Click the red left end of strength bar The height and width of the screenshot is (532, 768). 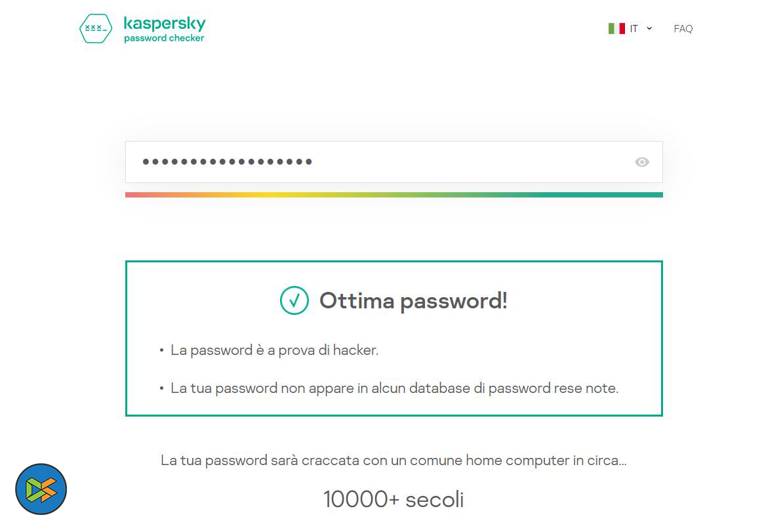(131, 195)
